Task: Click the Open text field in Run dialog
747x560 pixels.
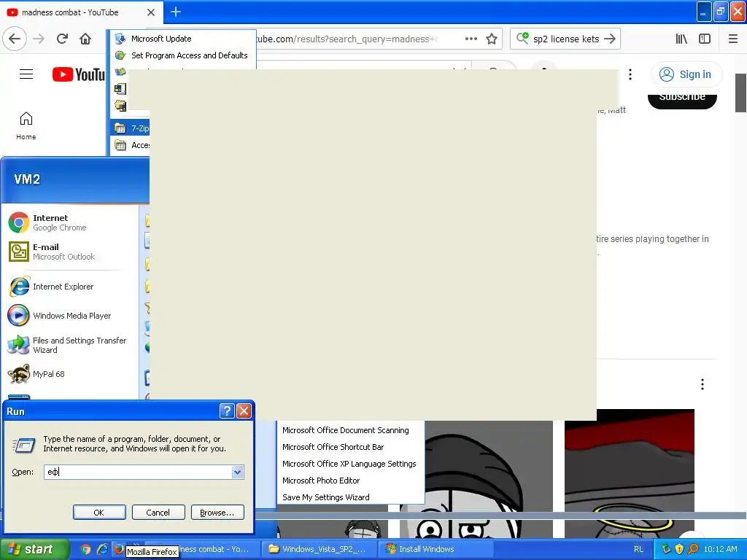Action: click(x=138, y=472)
